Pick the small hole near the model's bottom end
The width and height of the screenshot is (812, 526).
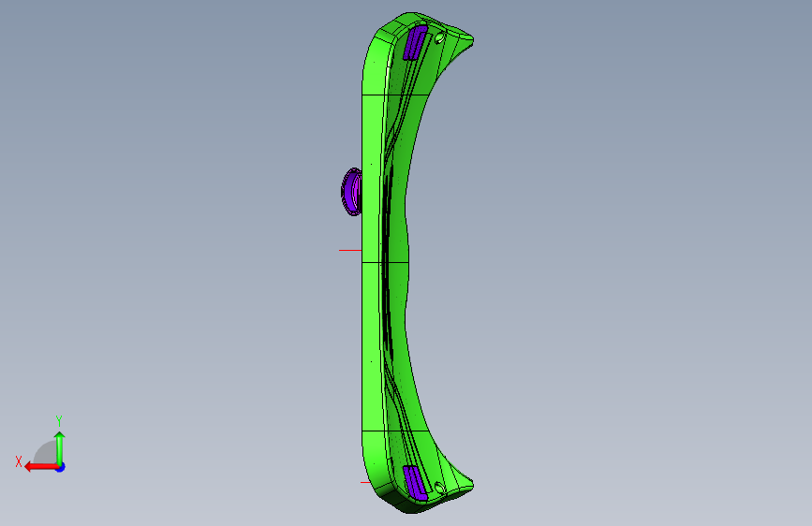[439, 488]
